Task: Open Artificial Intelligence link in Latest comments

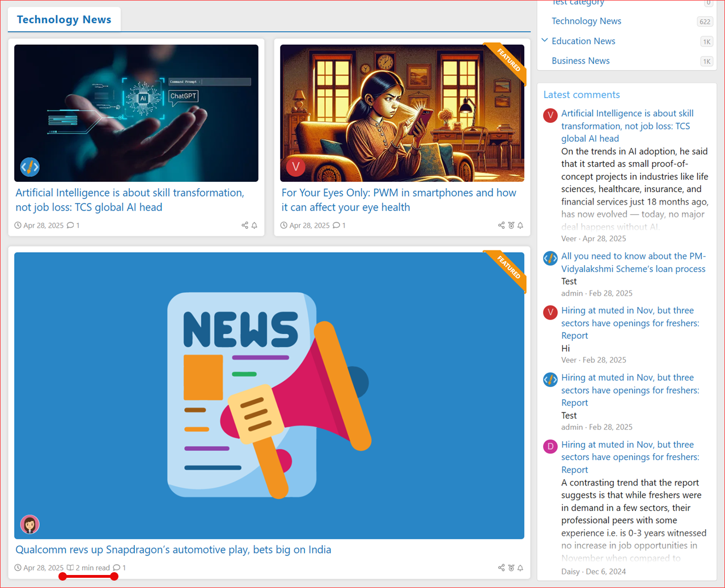Action: coord(627,126)
